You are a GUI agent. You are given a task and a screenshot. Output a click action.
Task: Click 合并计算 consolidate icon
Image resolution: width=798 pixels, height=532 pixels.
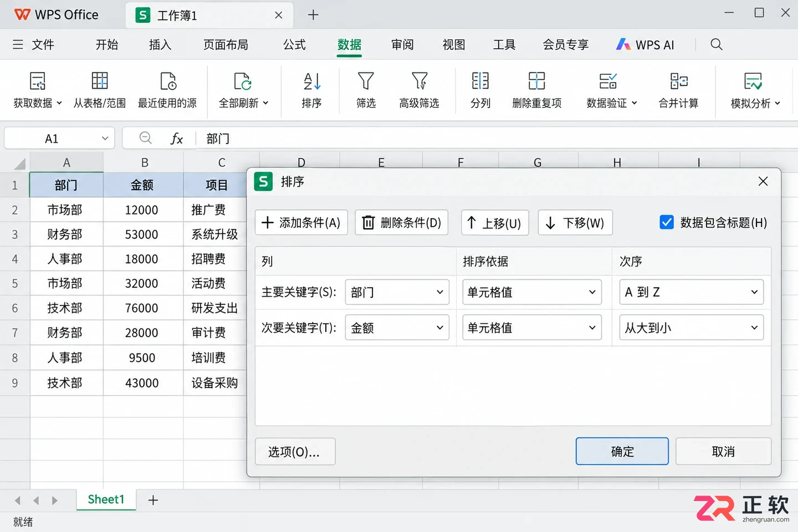[679, 81]
